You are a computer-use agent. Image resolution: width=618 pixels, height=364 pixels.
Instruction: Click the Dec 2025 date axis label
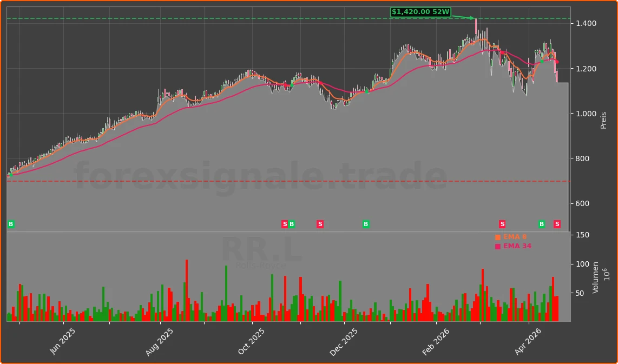click(x=344, y=341)
